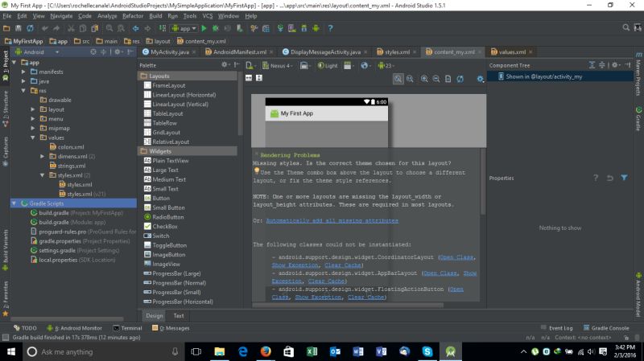
Task: Open the Light theme selector
Action: pyautogui.click(x=328, y=66)
